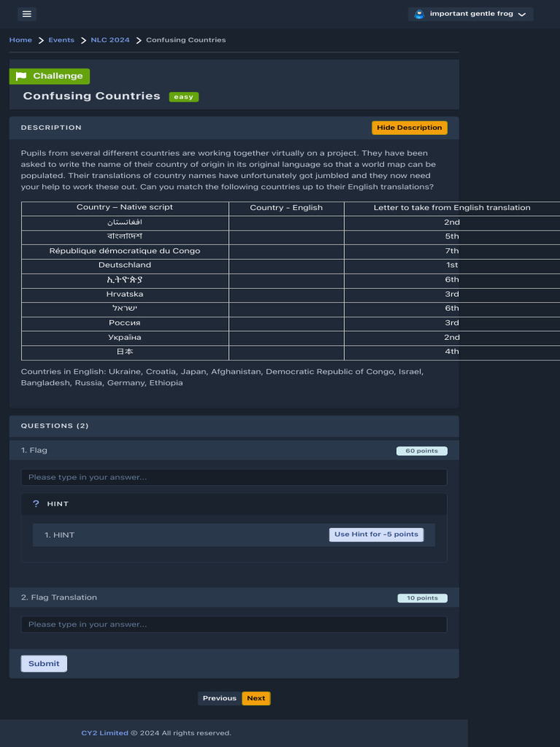Image resolution: width=560 pixels, height=747 pixels.
Task: Click the Bangladesh native script cell
Action: [125, 236]
